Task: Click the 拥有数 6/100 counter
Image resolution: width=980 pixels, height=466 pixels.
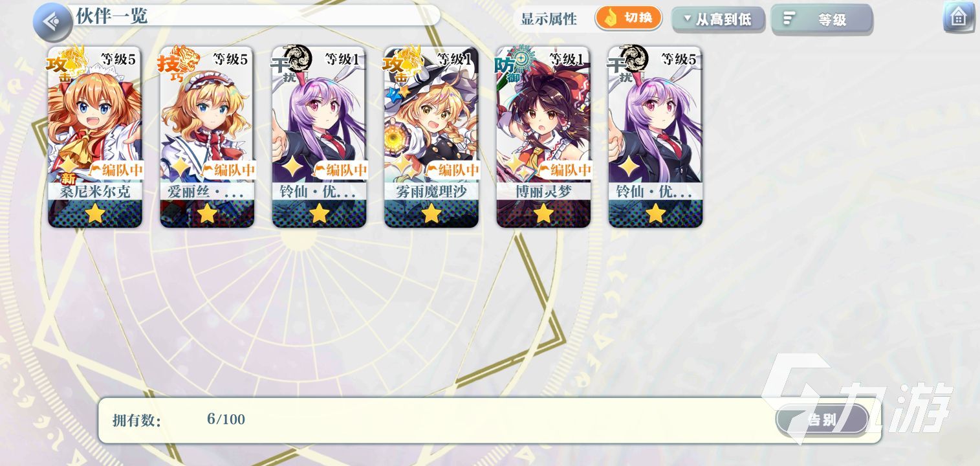Action: 179,419
